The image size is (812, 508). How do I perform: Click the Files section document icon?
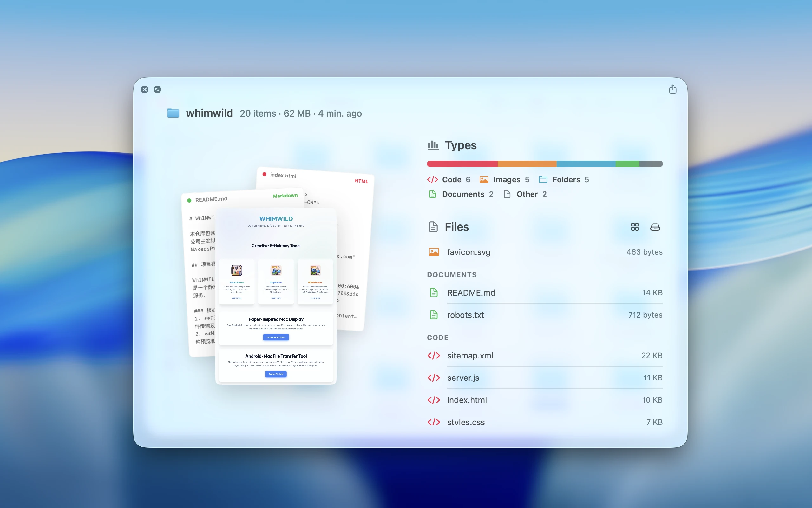(433, 227)
